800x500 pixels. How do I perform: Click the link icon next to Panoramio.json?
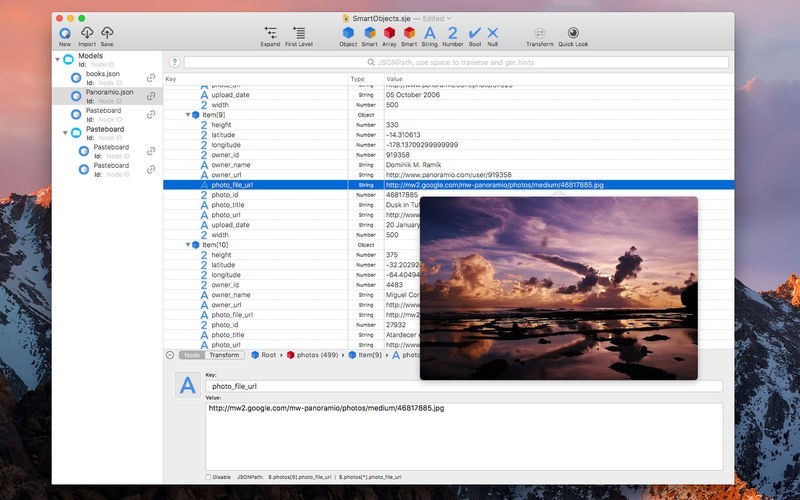(151, 96)
